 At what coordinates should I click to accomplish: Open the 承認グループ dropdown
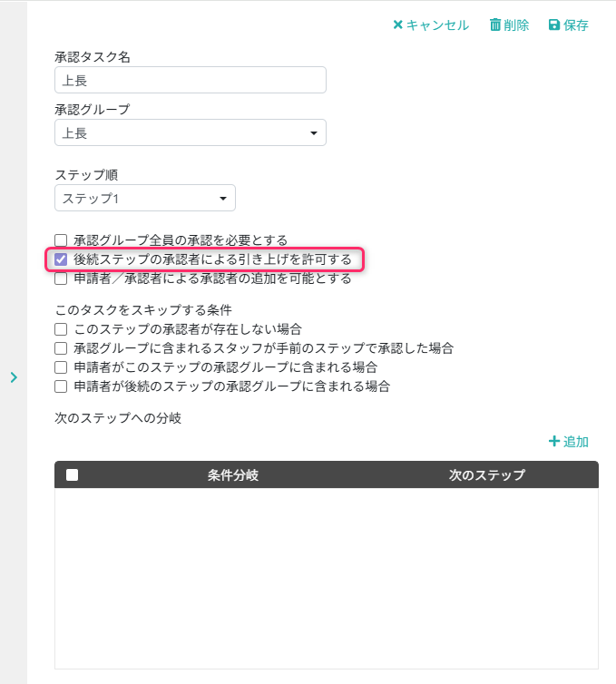point(190,133)
